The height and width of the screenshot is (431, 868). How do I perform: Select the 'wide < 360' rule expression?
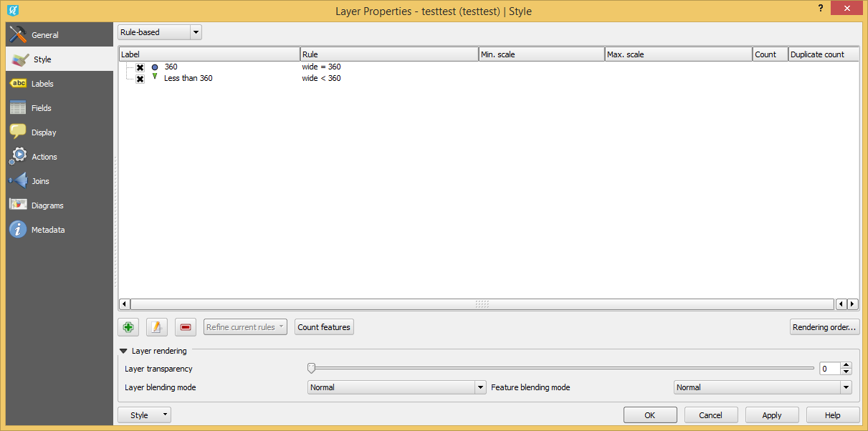pyautogui.click(x=321, y=79)
